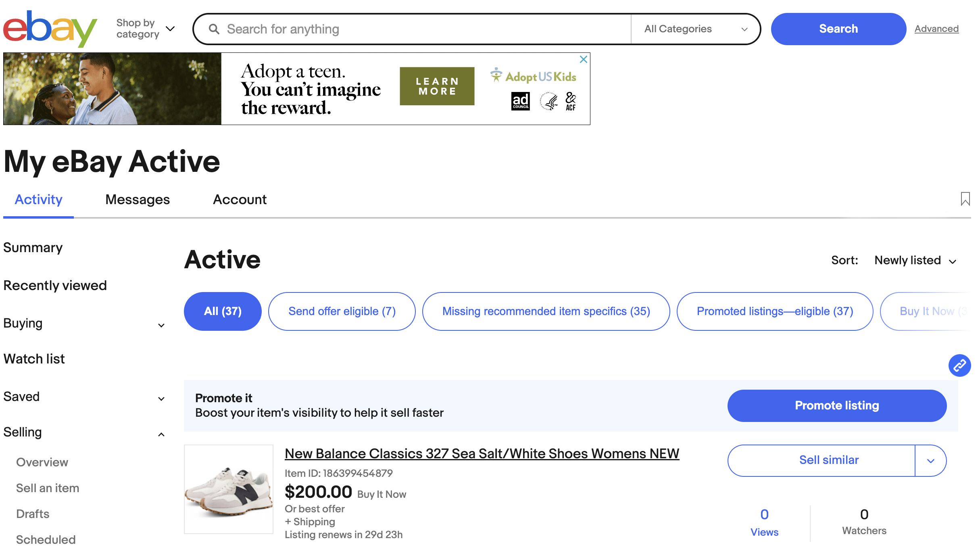Click the magnifying glass search icon
This screenshot has height=547, width=980.
click(214, 29)
